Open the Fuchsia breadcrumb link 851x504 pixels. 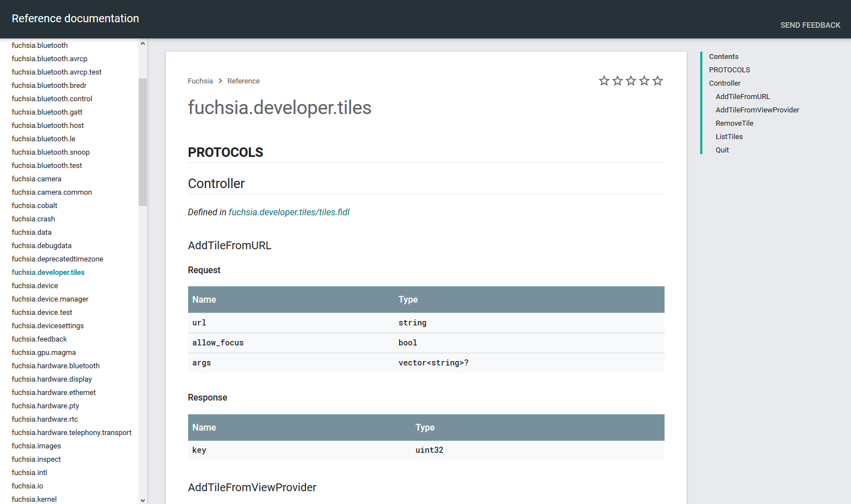200,81
